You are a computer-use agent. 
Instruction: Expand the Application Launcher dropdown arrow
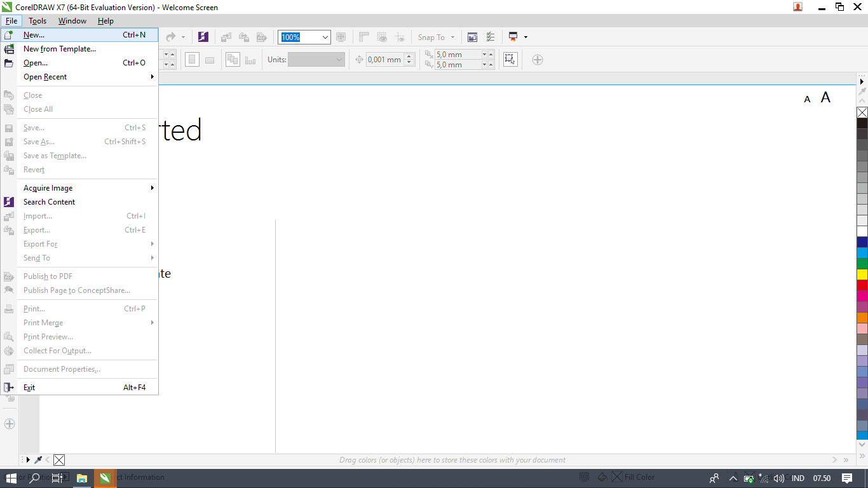tap(526, 37)
